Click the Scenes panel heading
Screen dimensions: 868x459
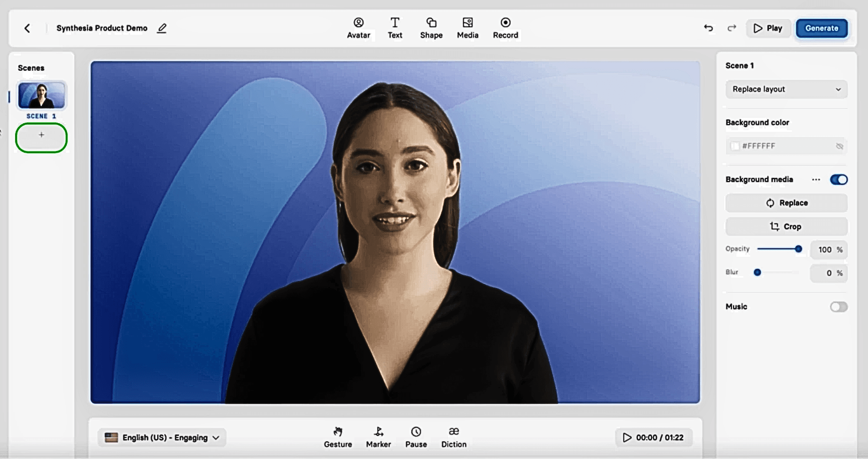click(x=31, y=68)
